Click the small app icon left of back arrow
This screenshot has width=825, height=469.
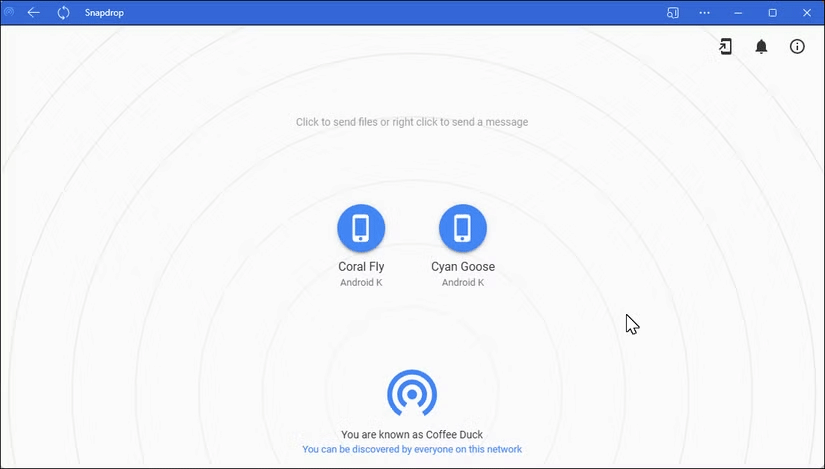[10, 13]
